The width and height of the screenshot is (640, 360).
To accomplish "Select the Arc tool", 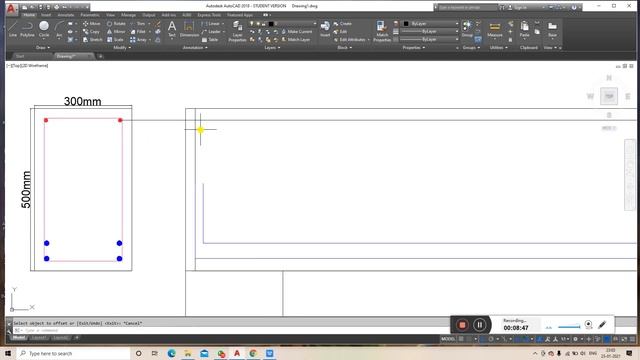I will pyautogui.click(x=59, y=29).
